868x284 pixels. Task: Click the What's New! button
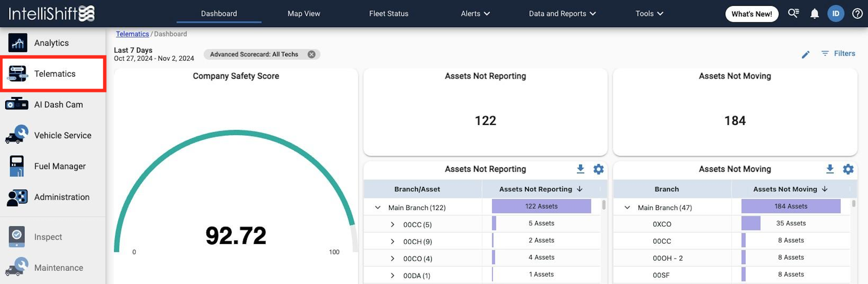[x=751, y=14]
